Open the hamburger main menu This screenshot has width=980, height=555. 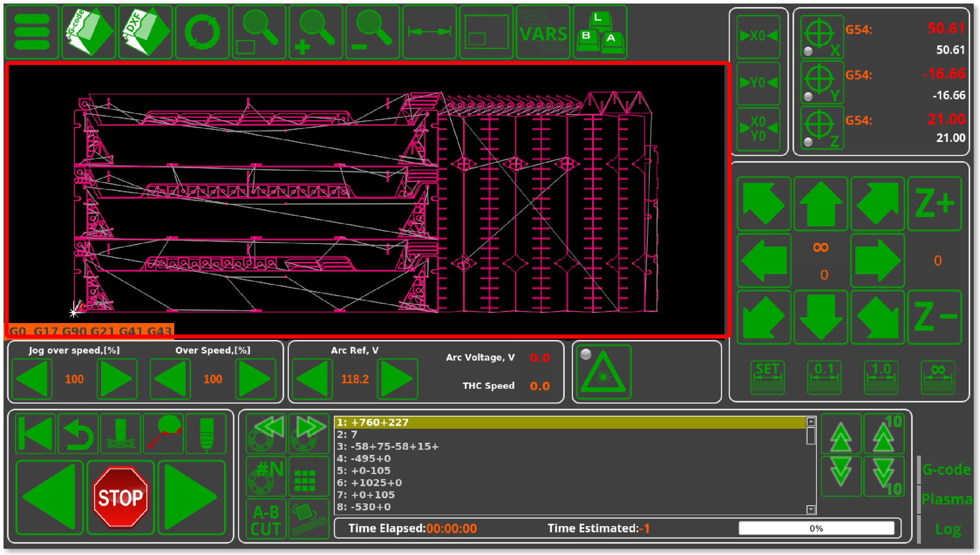click(x=32, y=32)
